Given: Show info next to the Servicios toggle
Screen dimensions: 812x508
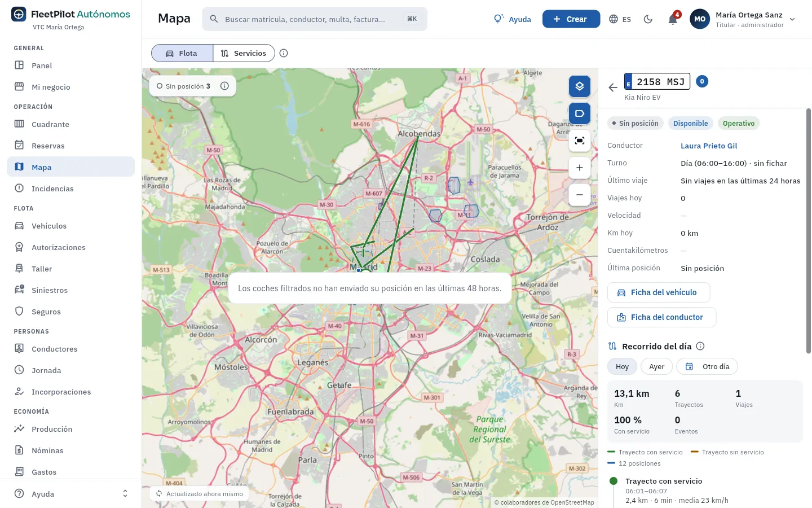Looking at the screenshot, I should (x=284, y=53).
